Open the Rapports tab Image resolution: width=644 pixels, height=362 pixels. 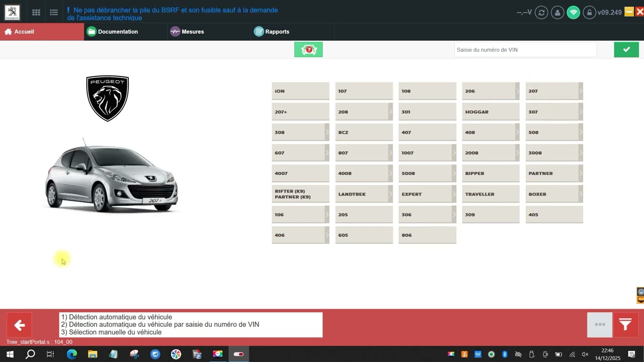pos(293,32)
